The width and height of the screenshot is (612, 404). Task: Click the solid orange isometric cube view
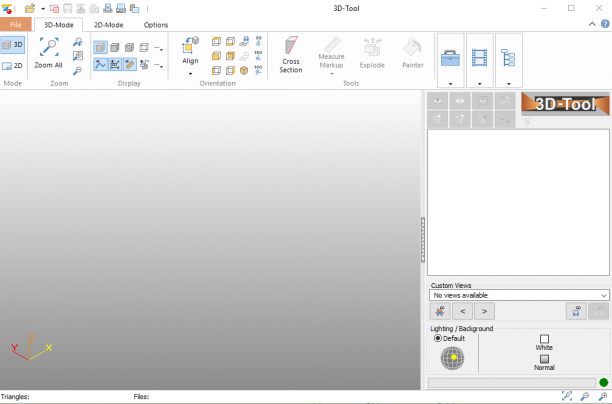click(x=244, y=70)
